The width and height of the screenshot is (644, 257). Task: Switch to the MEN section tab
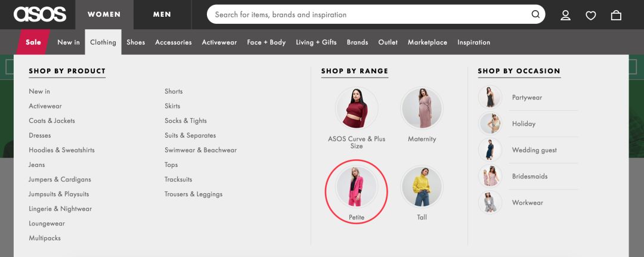coord(162,14)
